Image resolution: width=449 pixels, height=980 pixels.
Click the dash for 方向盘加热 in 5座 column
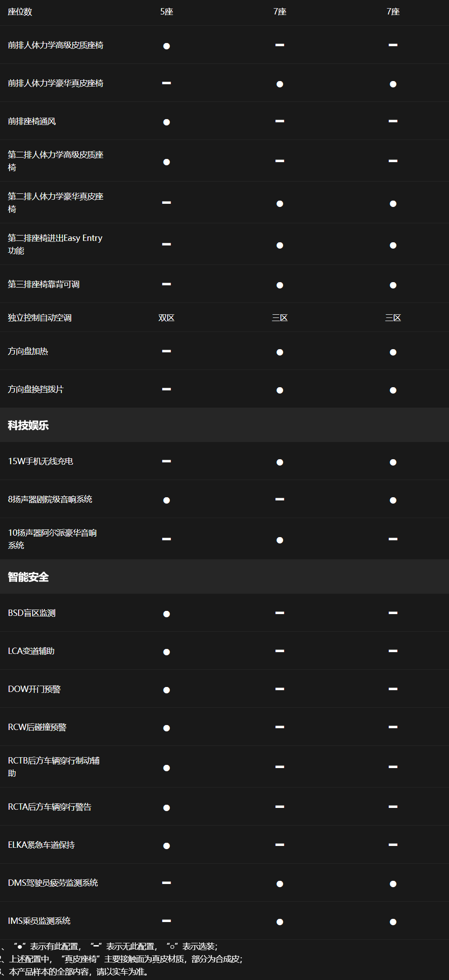coord(166,351)
